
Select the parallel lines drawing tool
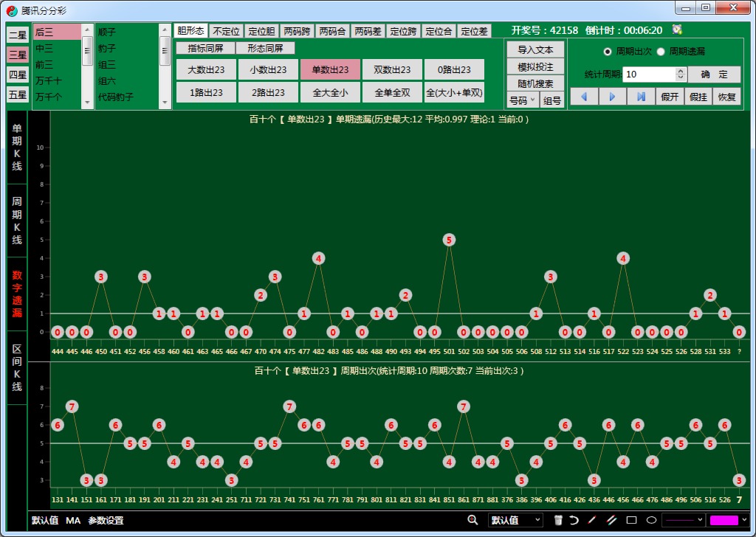[x=611, y=520]
